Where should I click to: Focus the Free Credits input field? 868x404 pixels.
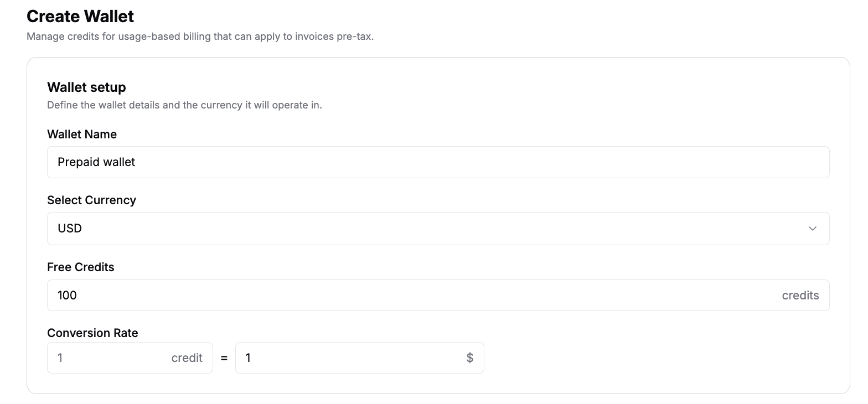tap(438, 295)
